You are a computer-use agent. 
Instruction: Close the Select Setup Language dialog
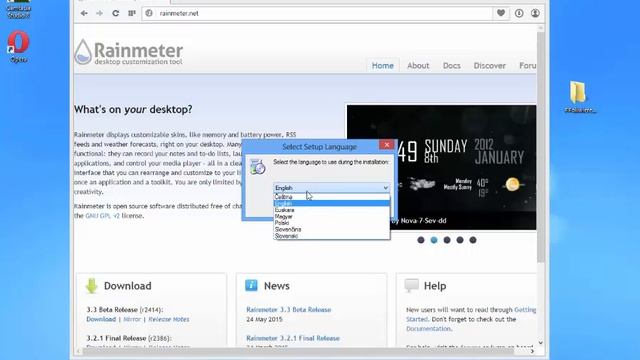tap(387, 145)
